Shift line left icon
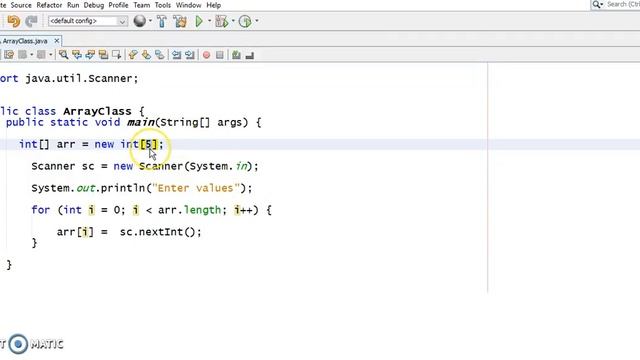Viewport: 640px width, 360px height. coord(176,55)
